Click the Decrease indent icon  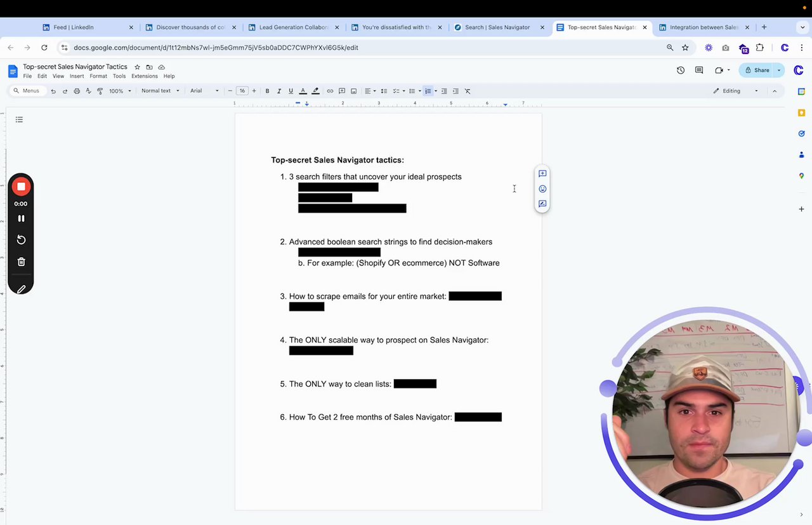(x=444, y=91)
